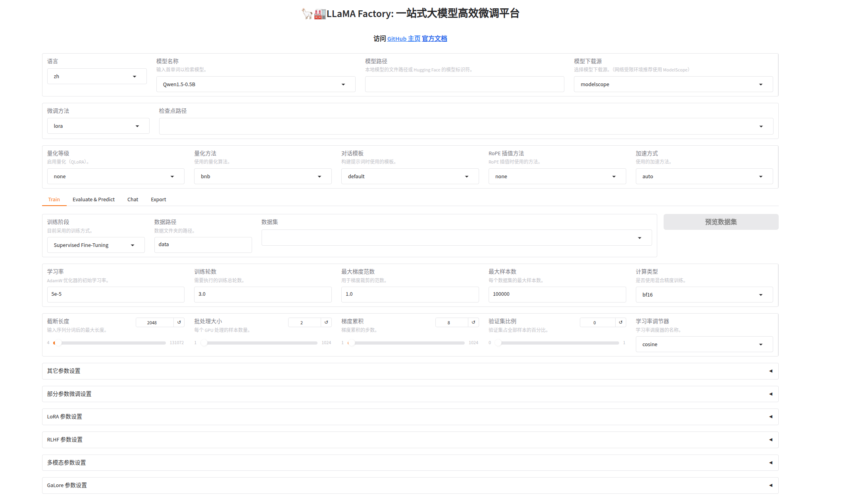
Task: Reset the 批处理大小 value icon
Action: (326, 322)
